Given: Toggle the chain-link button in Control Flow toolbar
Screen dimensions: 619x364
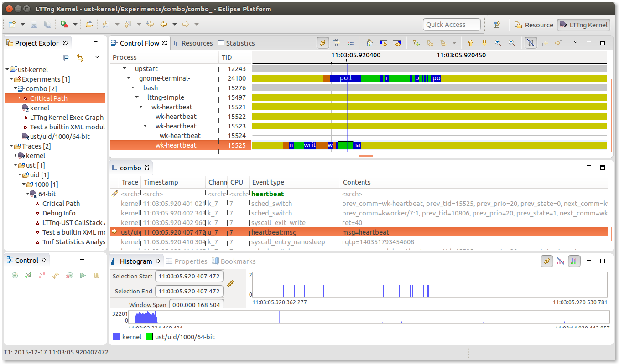Looking at the screenshot, I should tap(323, 43).
